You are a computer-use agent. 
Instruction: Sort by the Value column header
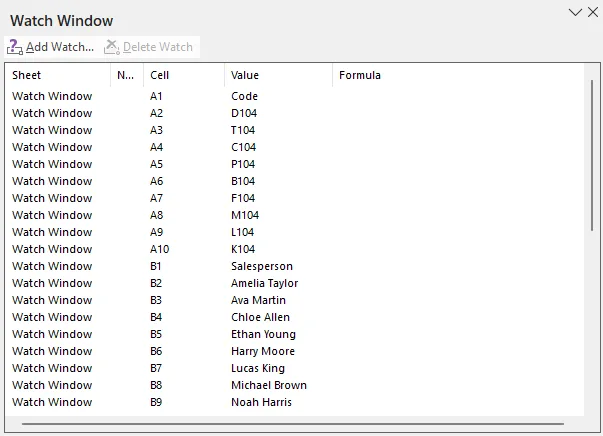(278, 75)
